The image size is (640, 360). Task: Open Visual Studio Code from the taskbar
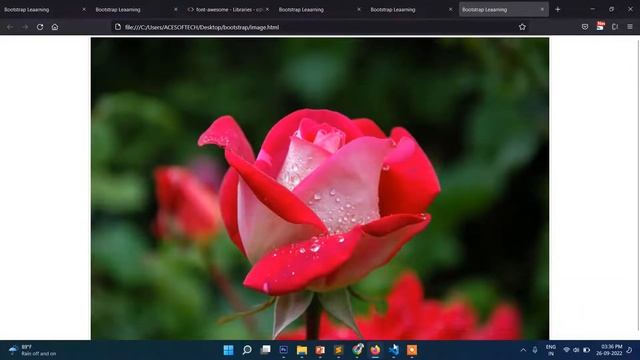click(x=394, y=350)
